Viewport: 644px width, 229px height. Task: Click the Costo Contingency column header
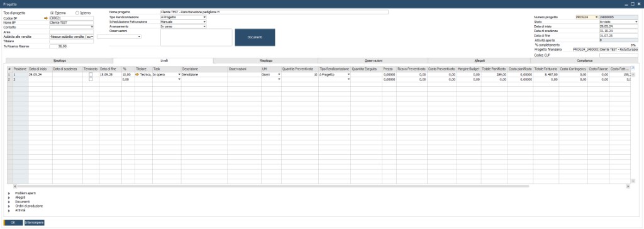click(x=573, y=69)
